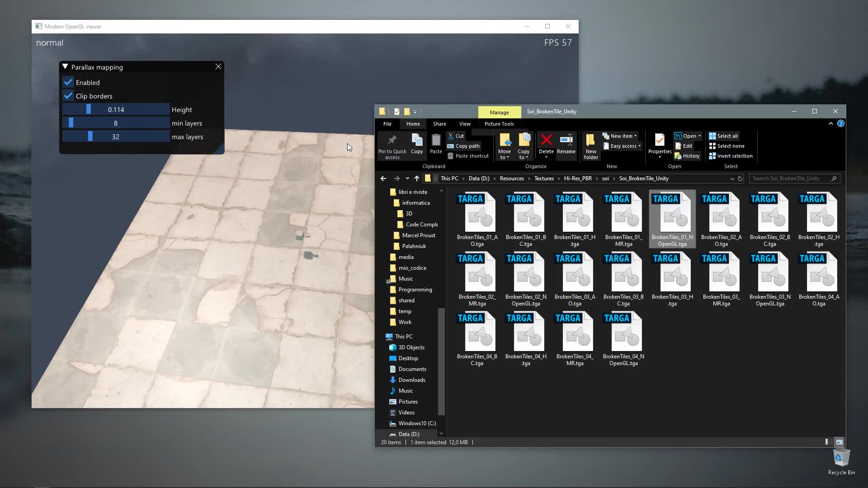868x488 pixels.
Task: Click the Copy path icon
Action: [463, 145]
